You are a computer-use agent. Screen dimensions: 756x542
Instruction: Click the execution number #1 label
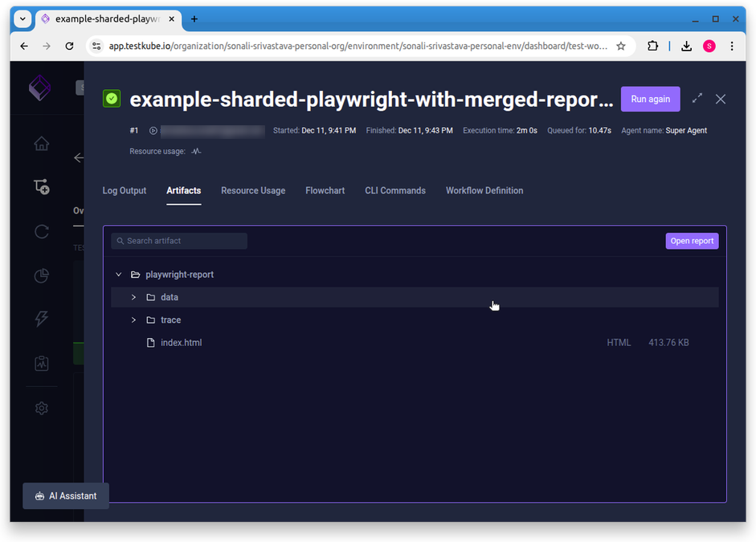pos(134,131)
